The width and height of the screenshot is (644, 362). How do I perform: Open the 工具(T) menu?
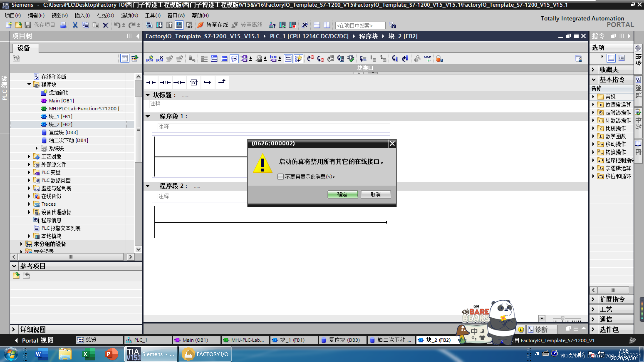153,15
